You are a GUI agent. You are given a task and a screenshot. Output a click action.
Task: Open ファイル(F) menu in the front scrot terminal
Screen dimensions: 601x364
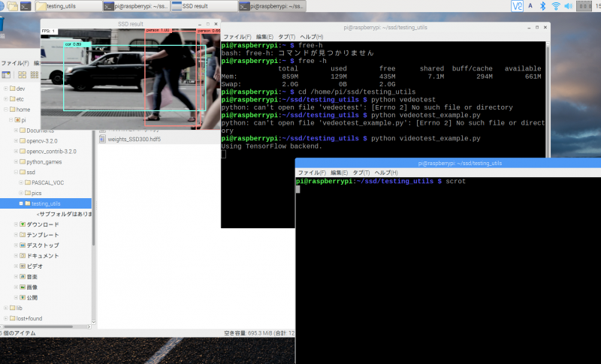(312, 173)
